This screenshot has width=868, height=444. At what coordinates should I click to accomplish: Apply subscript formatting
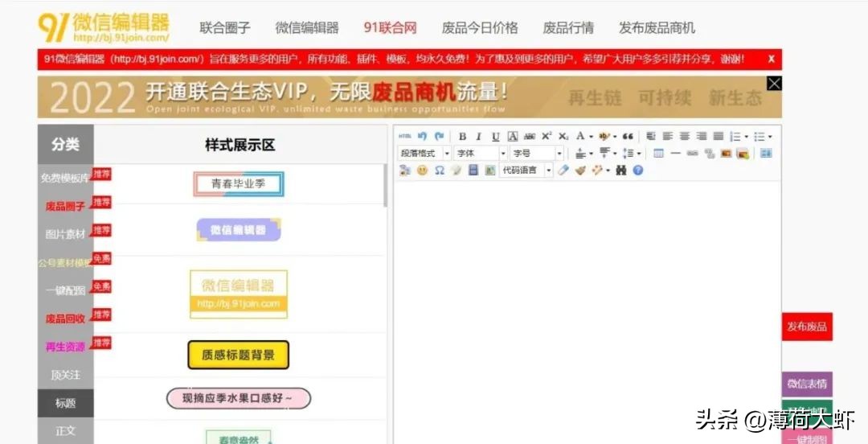(x=563, y=137)
